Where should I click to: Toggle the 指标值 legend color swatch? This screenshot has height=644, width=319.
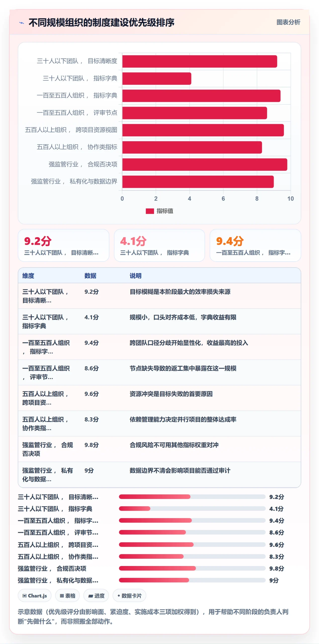coord(150,211)
